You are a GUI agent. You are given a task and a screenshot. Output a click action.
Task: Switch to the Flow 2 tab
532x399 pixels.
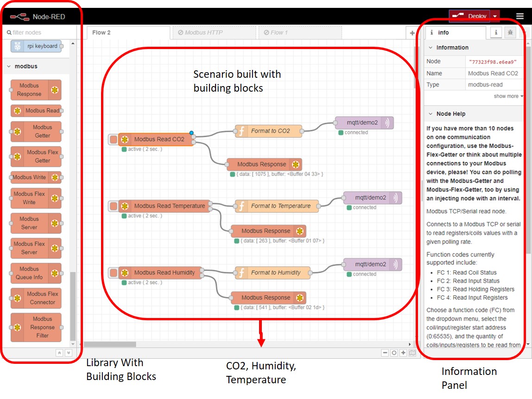click(x=128, y=32)
